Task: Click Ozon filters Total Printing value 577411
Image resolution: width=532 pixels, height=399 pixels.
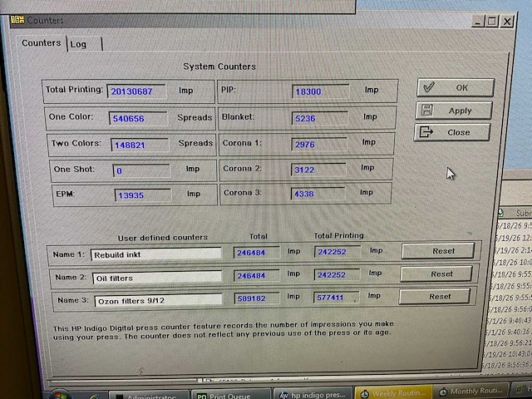Action: 336,298
